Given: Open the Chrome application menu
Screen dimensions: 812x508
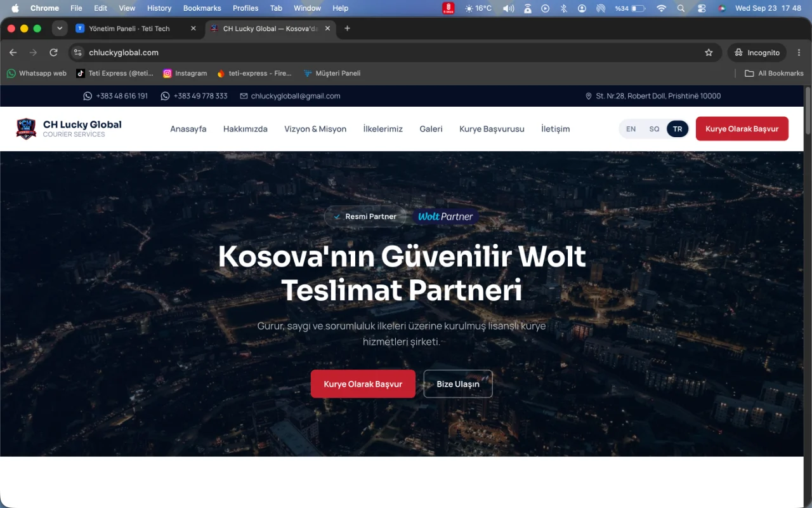Looking at the screenshot, I should [44, 8].
